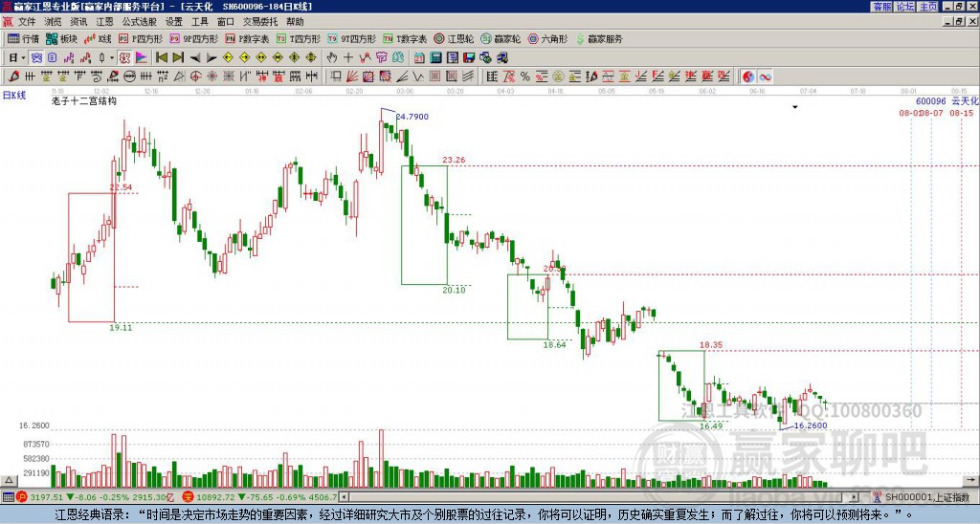Click the flag chart icon
This screenshot has height=524, width=980.
tap(142, 58)
